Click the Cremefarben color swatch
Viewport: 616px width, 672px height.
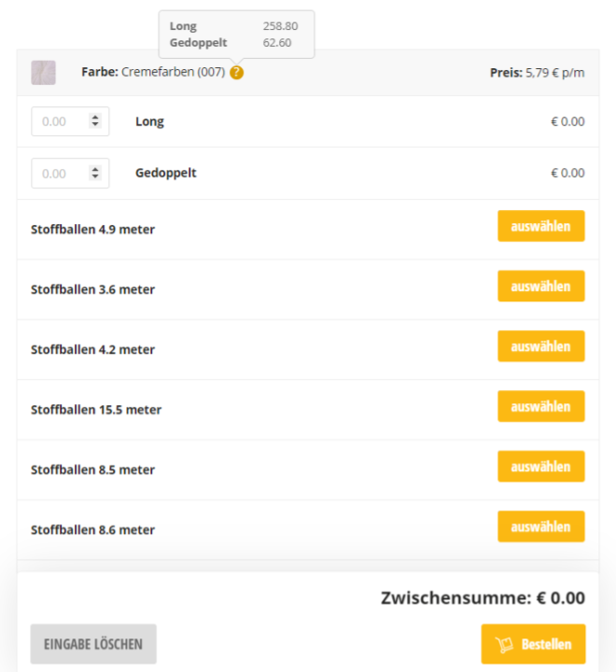tap(43, 73)
